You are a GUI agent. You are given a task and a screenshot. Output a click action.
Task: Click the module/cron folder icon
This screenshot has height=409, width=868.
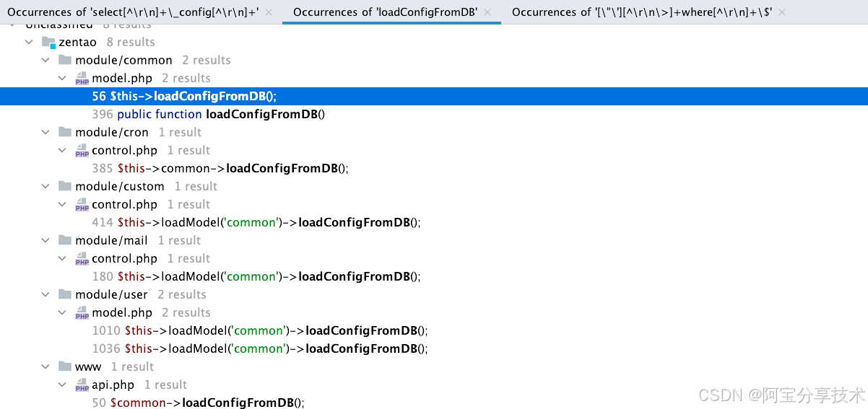[65, 132]
